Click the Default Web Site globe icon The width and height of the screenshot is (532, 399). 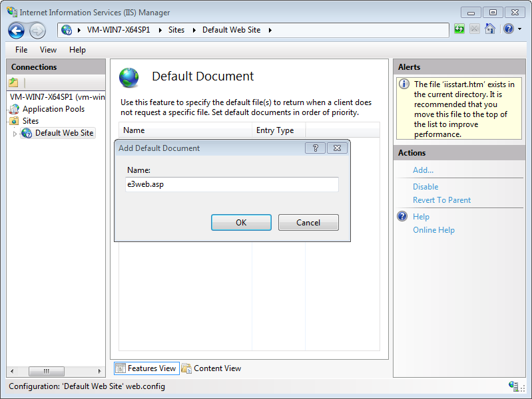tap(27, 133)
